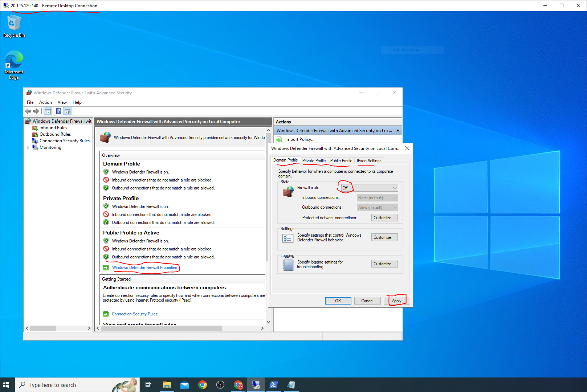Open OBS Studio from taskbar
Screen dimensions: 587x392
pyautogui.click(x=220, y=385)
